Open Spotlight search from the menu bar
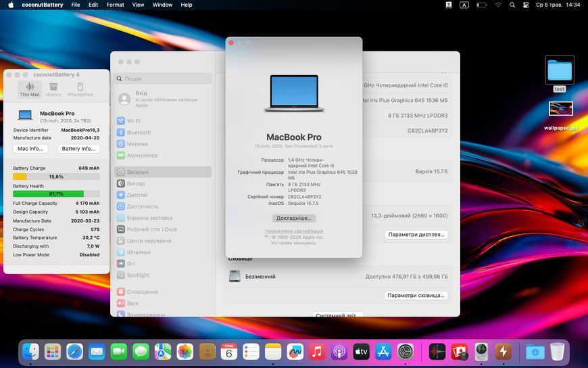Image resolution: width=588 pixels, height=368 pixels. point(512,5)
